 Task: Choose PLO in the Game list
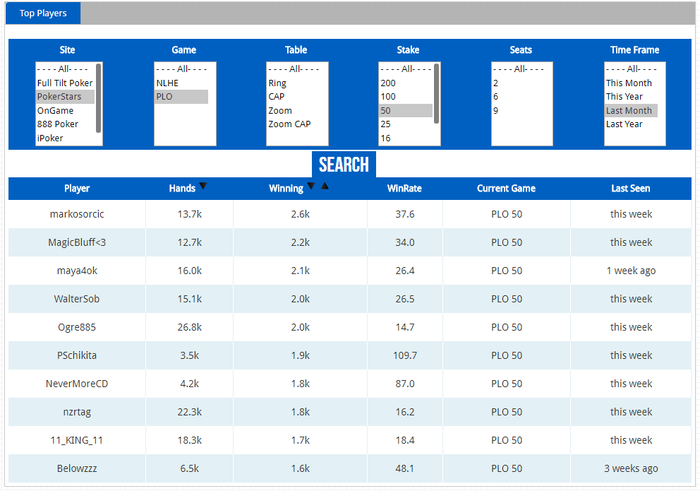pyautogui.click(x=181, y=97)
